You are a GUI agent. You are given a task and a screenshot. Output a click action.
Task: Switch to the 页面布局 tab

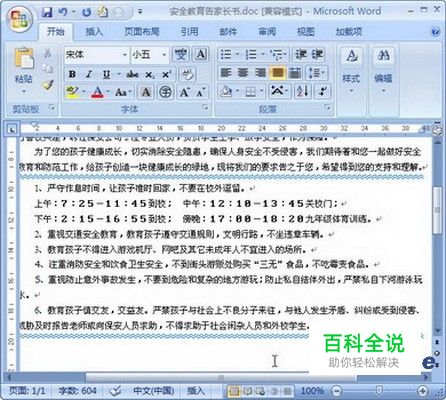click(x=142, y=32)
